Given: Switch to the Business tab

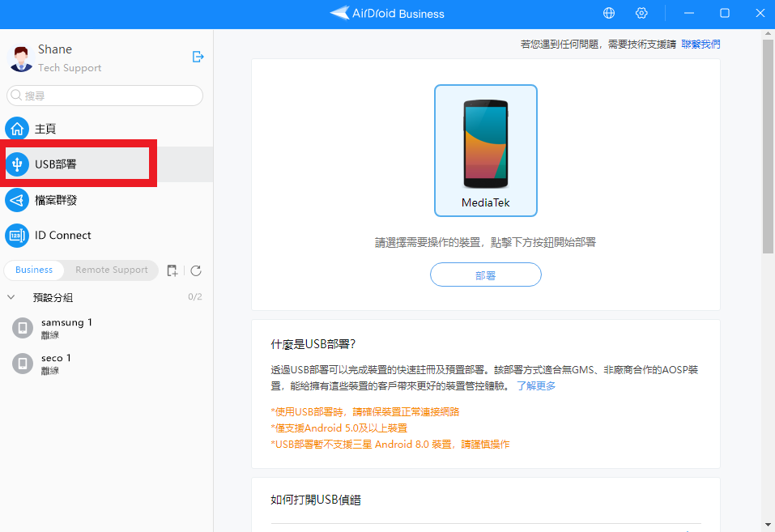Looking at the screenshot, I should (x=34, y=270).
